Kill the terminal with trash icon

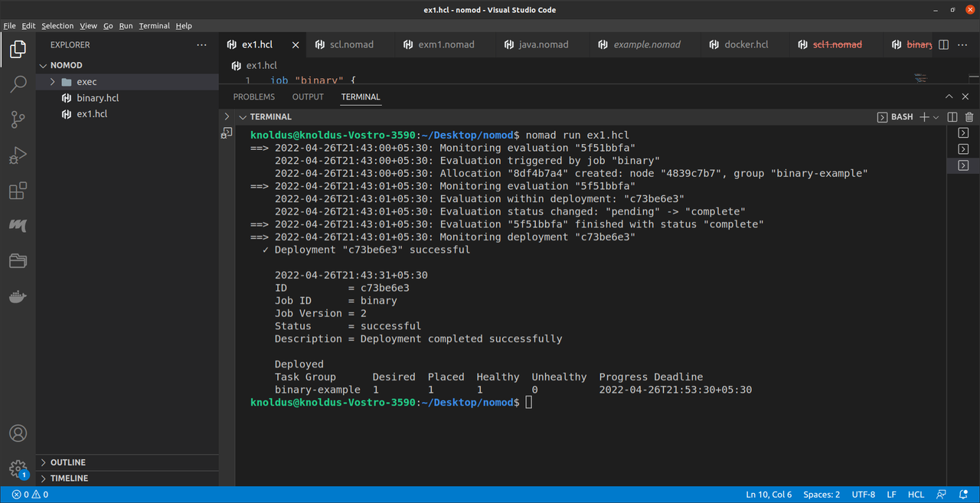tap(969, 117)
